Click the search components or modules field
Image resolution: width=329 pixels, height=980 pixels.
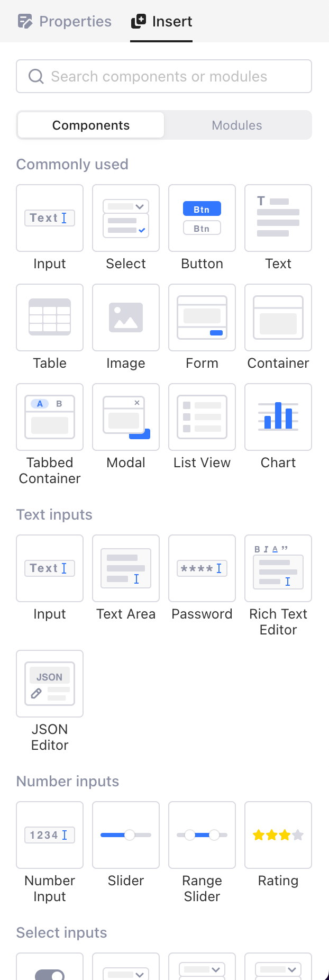pos(164,77)
